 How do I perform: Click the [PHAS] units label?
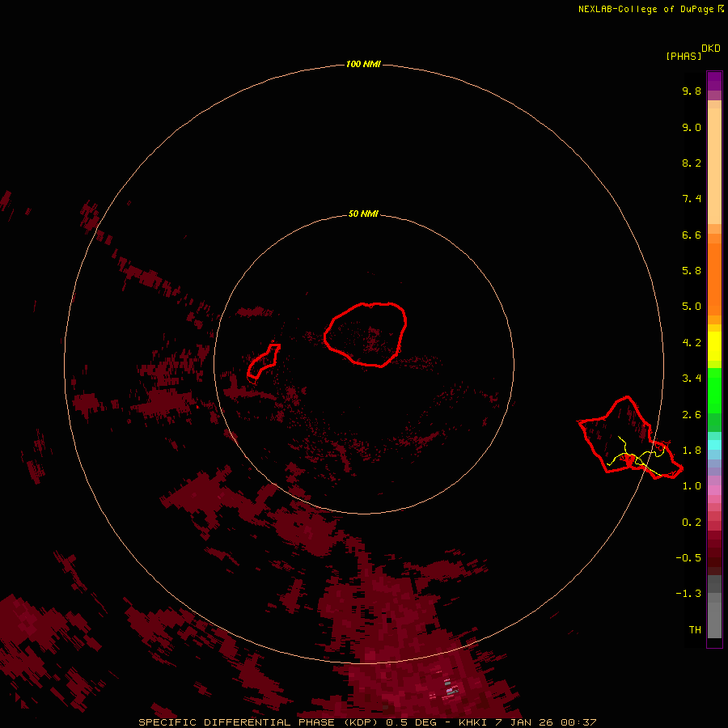[x=684, y=56]
